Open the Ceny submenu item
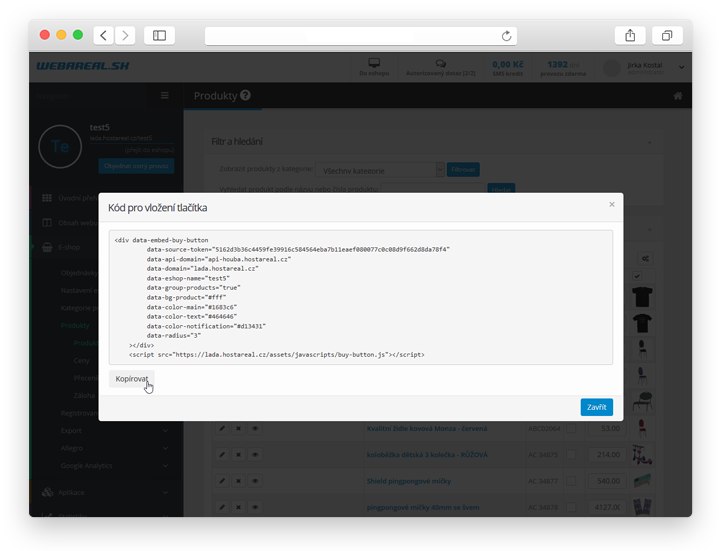Screen dimensions: 720x551 click(82, 360)
